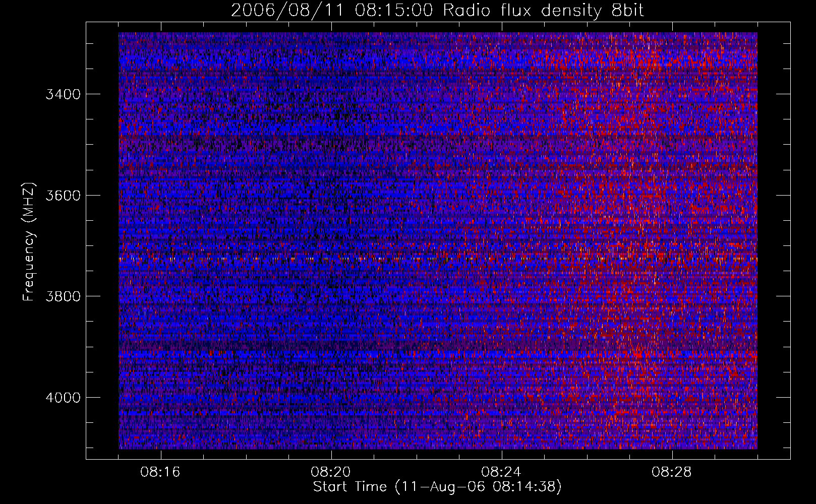816x504 pixels.
Task: Click the 08:28 time tick label
Action: tap(672, 472)
